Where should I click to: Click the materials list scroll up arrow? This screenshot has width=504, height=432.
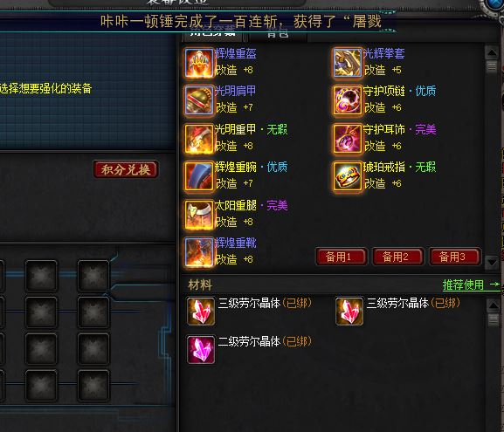(x=494, y=305)
